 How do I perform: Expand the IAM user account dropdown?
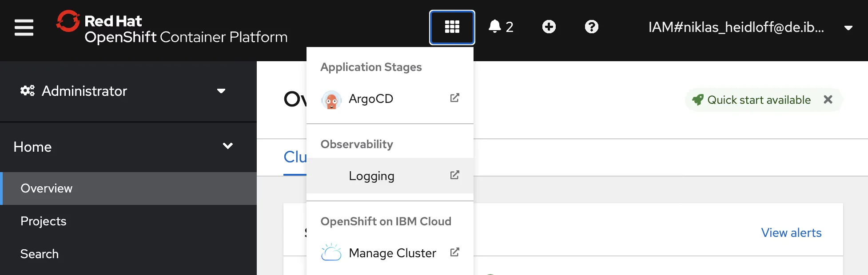click(750, 27)
